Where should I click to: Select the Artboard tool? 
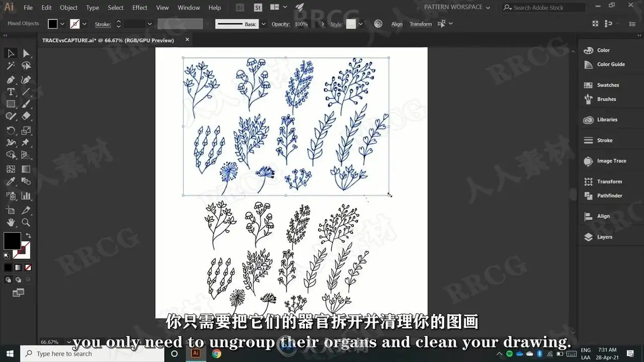(x=11, y=210)
